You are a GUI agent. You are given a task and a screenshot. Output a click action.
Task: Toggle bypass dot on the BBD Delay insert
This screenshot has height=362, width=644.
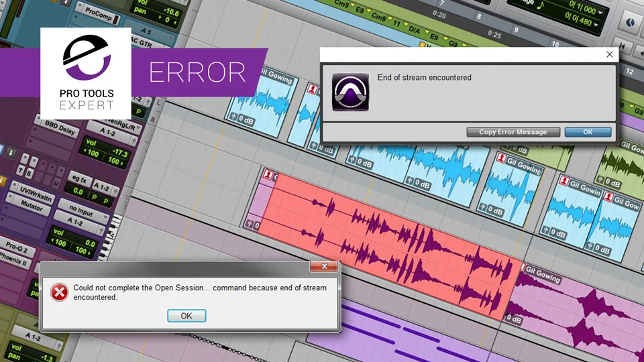click(x=38, y=118)
